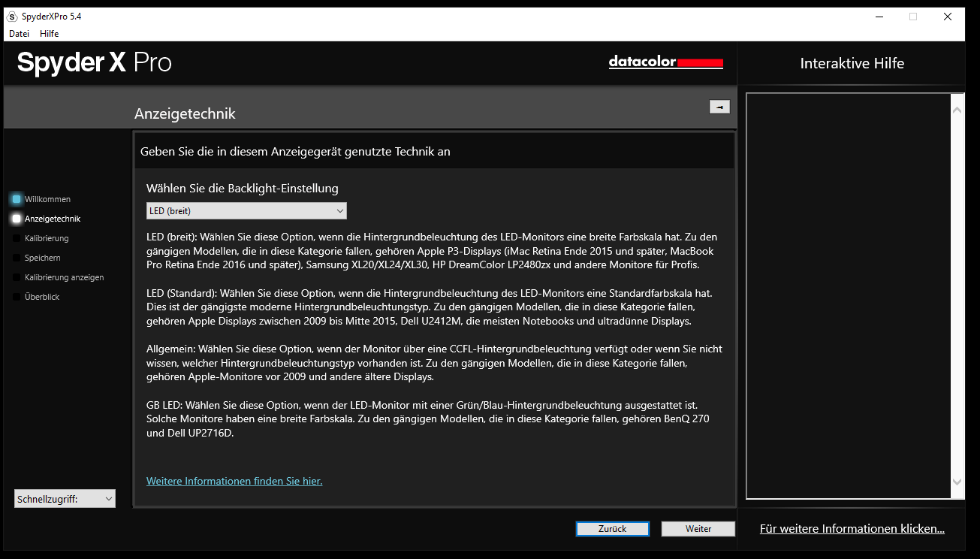The height and width of the screenshot is (559, 980).
Task: Open the Backlight-Einstellung dropdown
Action: click(x=246, y=211)
